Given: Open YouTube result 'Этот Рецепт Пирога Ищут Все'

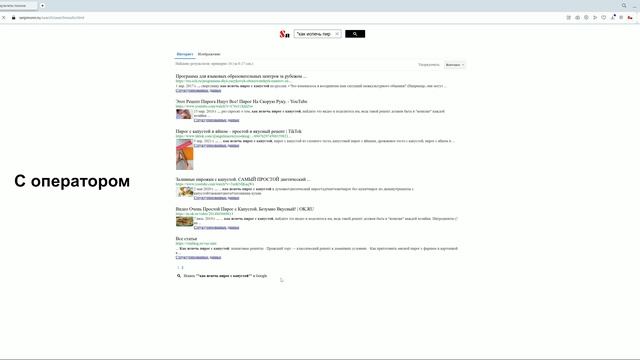Looking at the screenshot, I should pyautogui.click(x=241, y=101).
